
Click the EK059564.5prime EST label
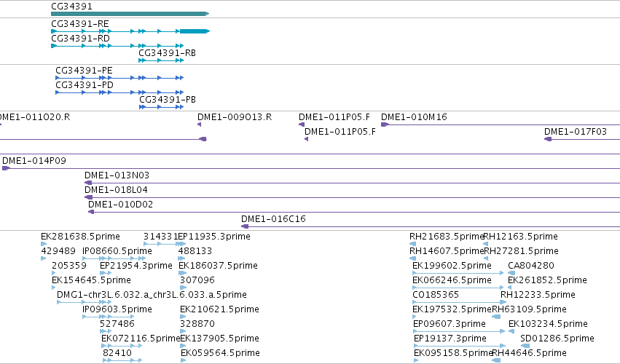click(x=220, y=353)
